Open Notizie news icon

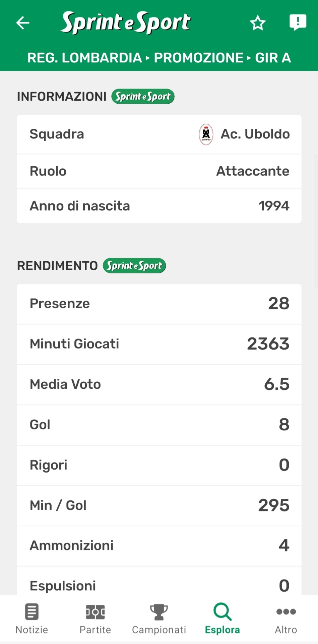(x=32, y=611)
